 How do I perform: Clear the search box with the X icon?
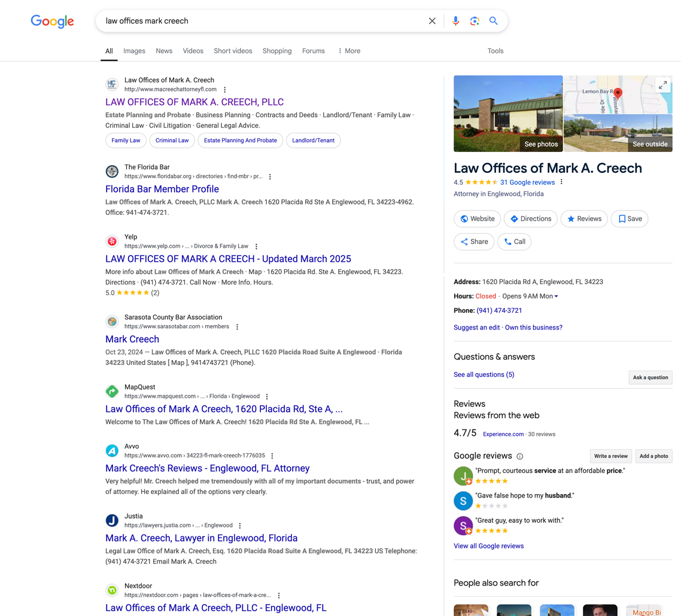coord(431,21)
